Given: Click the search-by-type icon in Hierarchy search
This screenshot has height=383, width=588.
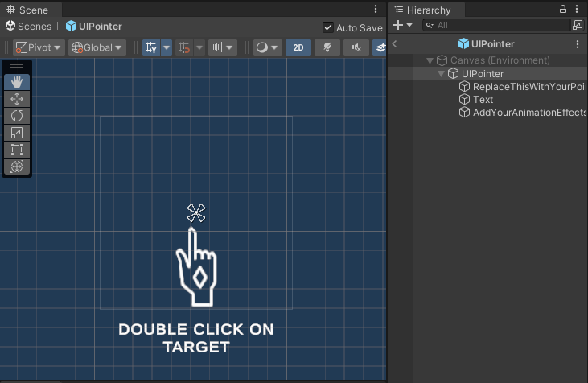Looking at the screenshot, I should click(577, 25).
